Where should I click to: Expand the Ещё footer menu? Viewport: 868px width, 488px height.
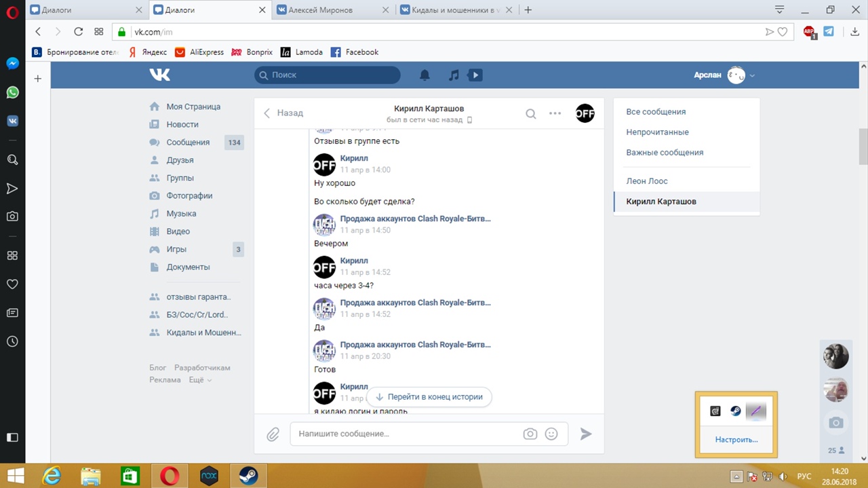(199, 380)
